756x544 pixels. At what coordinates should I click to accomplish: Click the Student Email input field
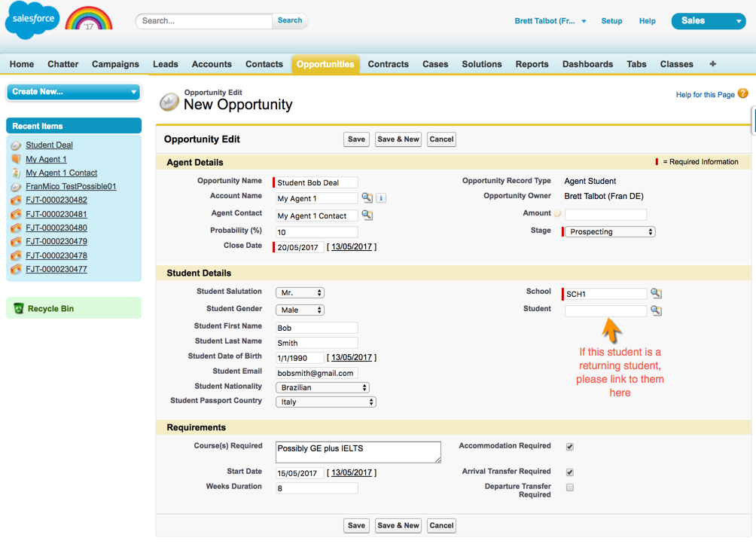click(x=316, y=373)
